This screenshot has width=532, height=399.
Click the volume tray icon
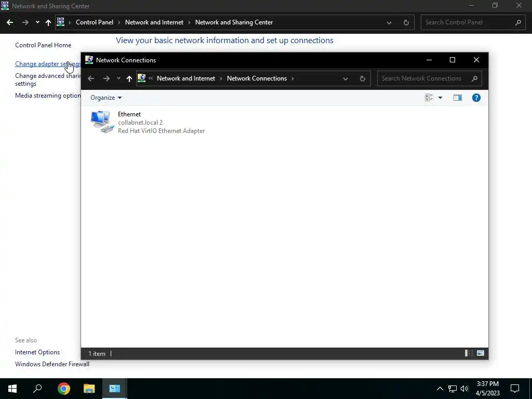point(464,389)
